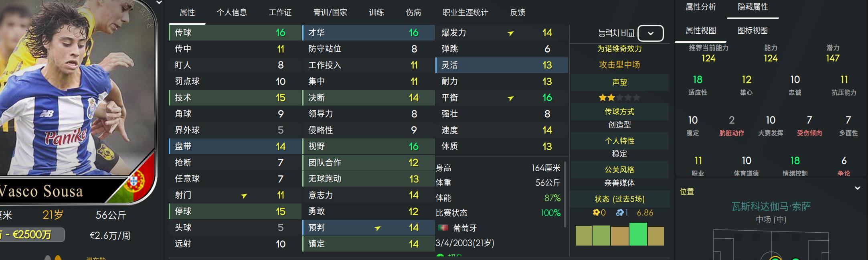Click the bright green form bar
This screenshot has height=260, width=868.
click(x=638, y=234)
